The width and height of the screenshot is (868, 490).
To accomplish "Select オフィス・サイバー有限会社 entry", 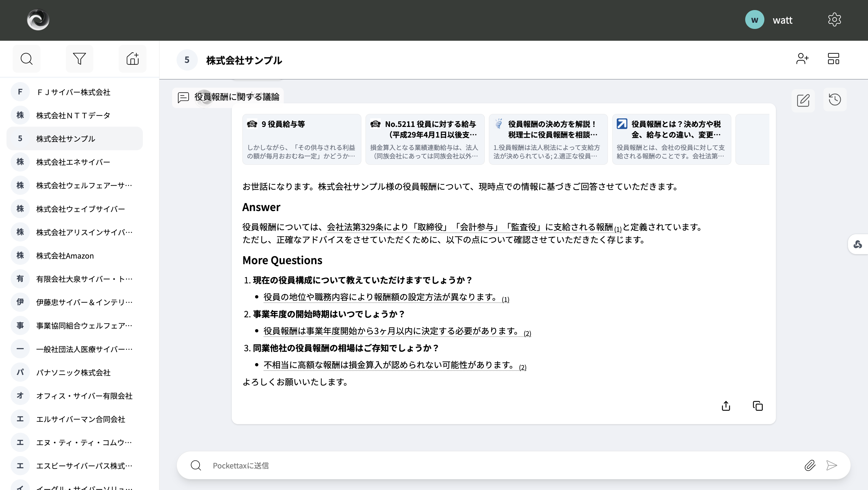I will [x=75, y=396].
